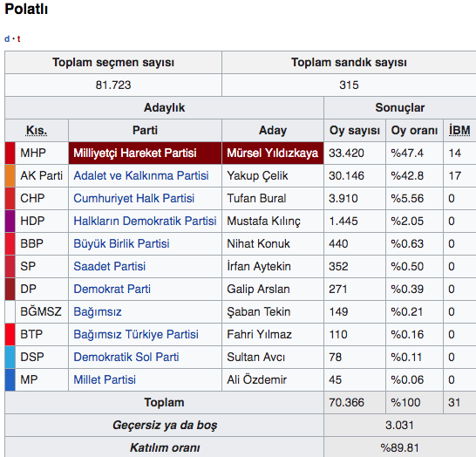Click the DP dark red color swatch
The height and width of the screenshot is (457, 476).
click(x=10, y=289)
